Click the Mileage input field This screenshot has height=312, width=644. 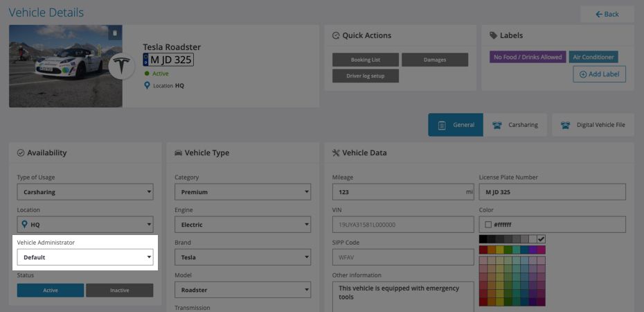(403, 192)
